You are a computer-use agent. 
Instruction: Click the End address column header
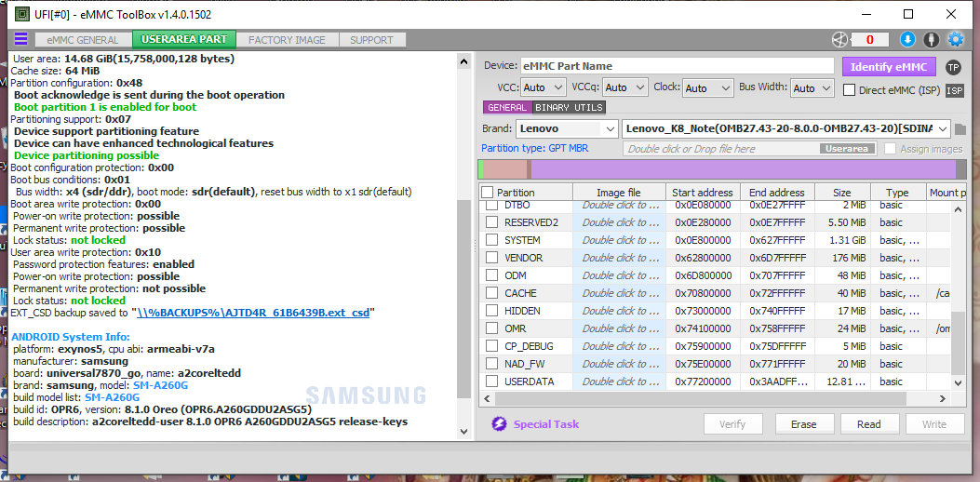777,193
